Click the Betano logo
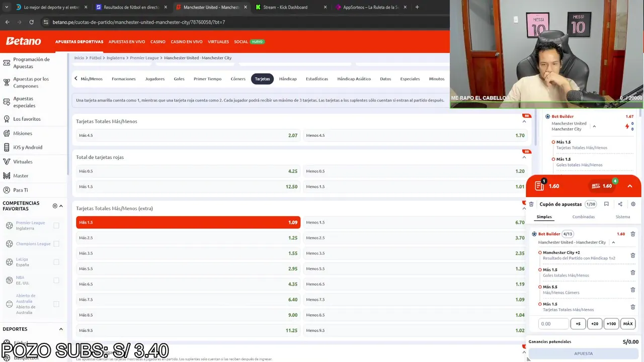644x362 pixels. (23, 41)
